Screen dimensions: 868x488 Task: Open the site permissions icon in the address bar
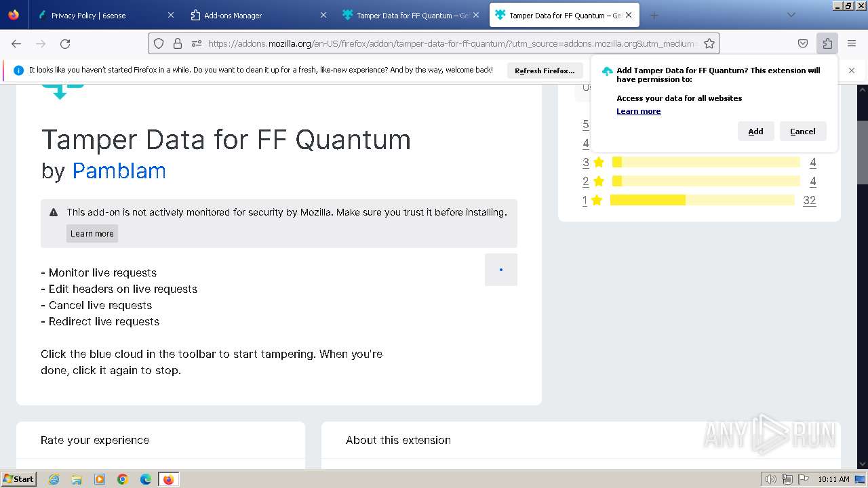(x=197, y=43)
